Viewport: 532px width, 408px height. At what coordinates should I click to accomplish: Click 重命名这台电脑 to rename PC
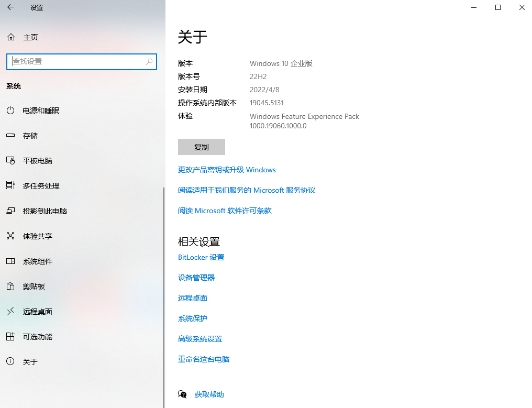pos(204,359)
